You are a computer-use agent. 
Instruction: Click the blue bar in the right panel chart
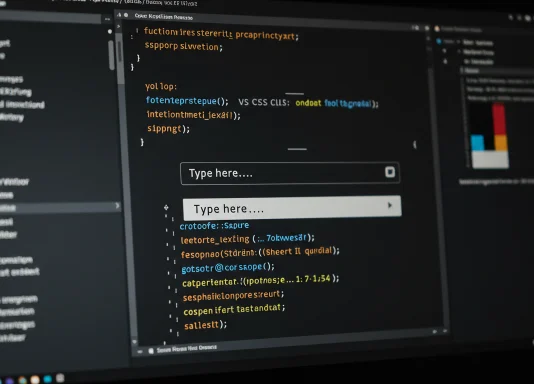point(477,143)
